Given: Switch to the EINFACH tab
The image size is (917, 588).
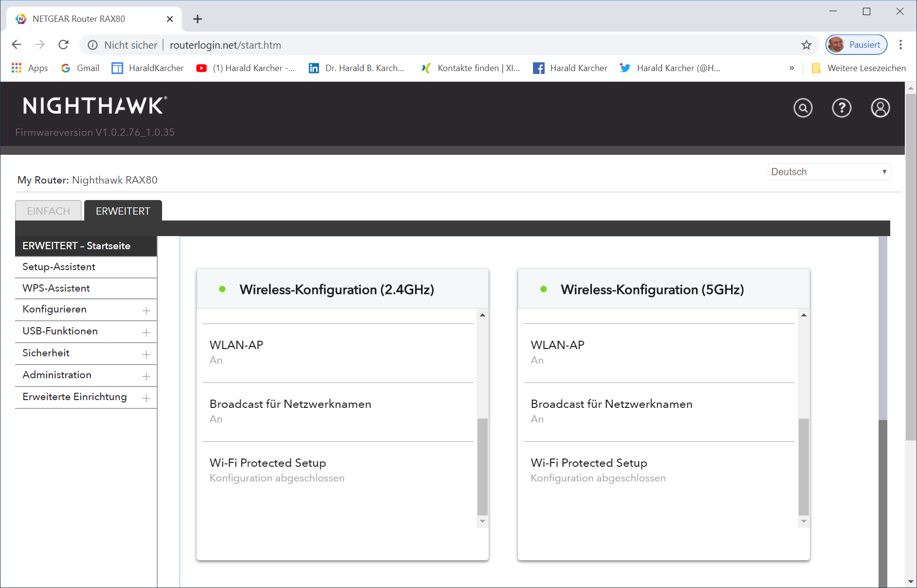Looking at the screenshot, I should tap(48, 211).
